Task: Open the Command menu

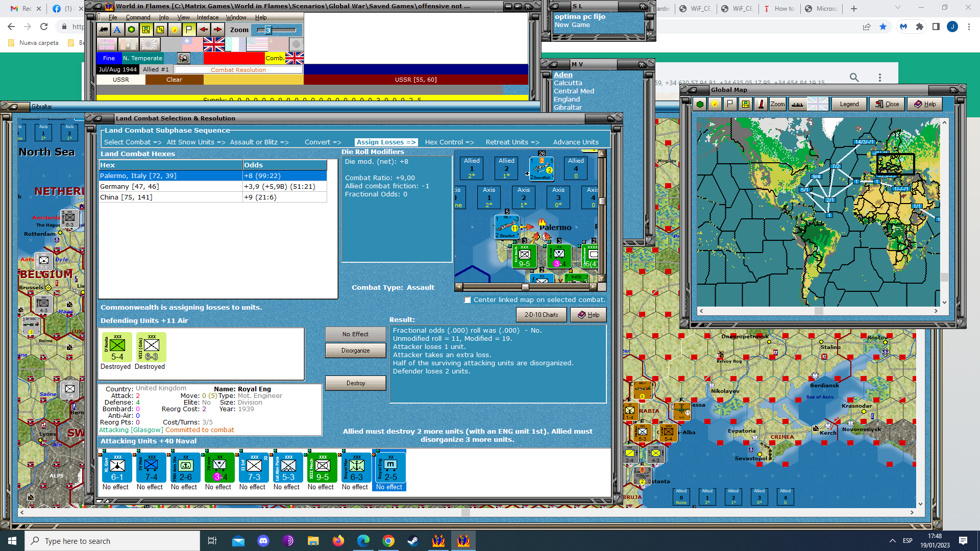Action: click(x=138, y=17)
